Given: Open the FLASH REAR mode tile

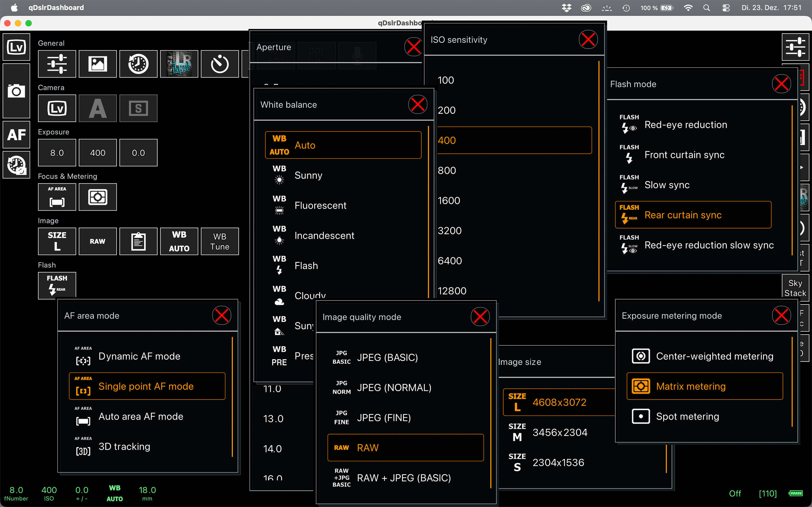Looking at the screenshot, I should (57, 284).
